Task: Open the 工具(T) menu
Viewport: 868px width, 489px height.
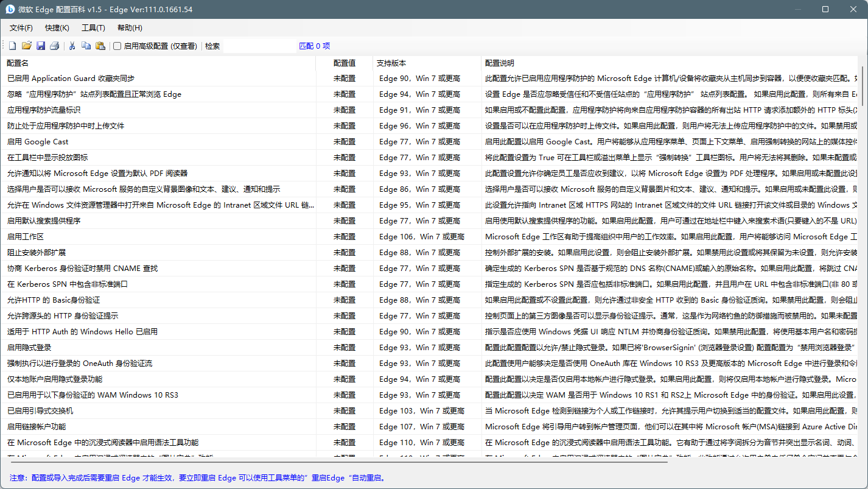Action: (93, 28)
